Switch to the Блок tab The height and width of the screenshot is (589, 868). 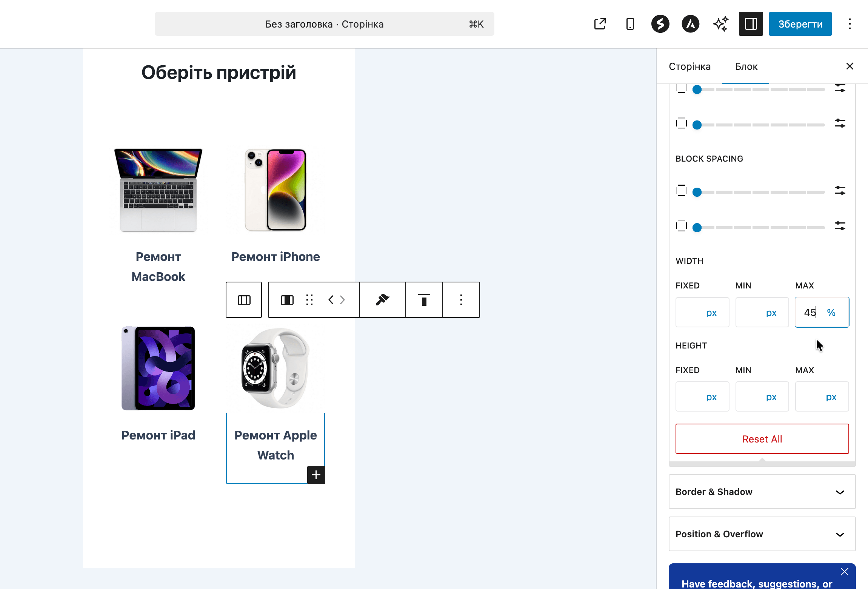tap(746, 66)
